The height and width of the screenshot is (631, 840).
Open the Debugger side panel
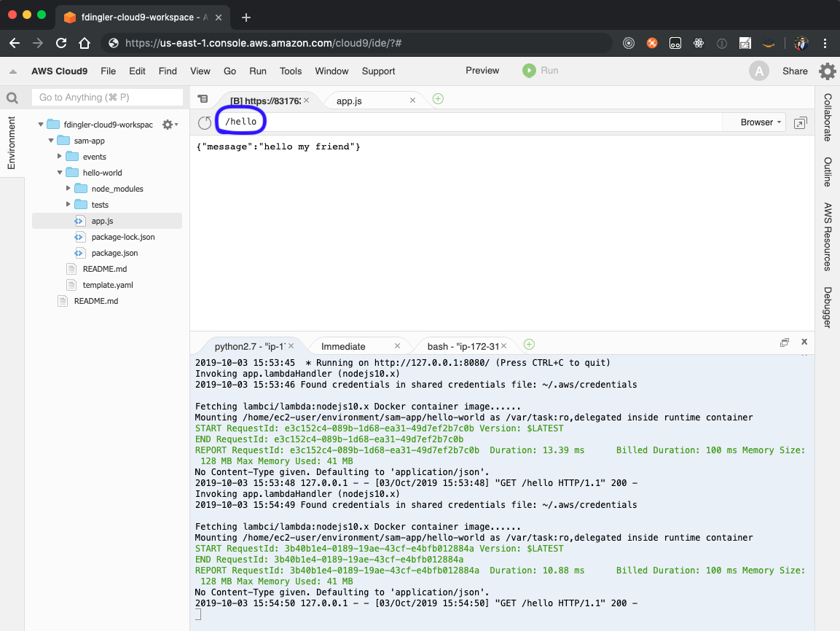tap(828, 307)
